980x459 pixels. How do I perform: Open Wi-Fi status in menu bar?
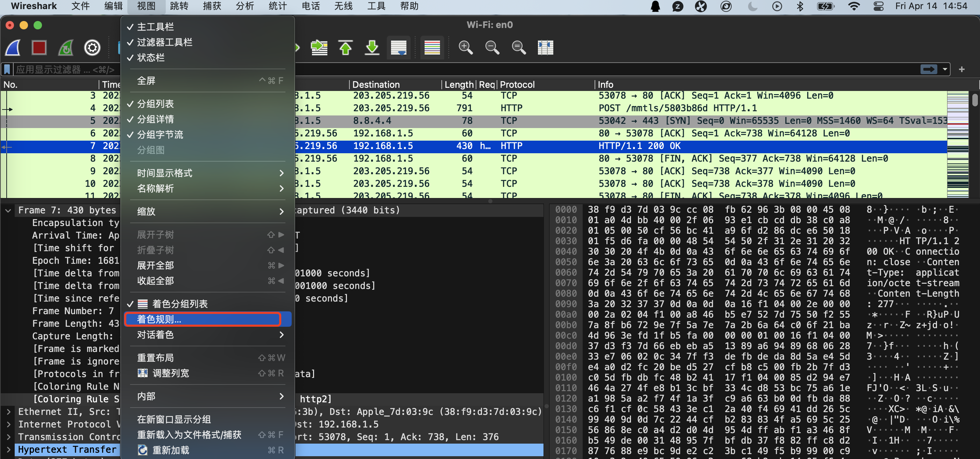tap(854, 6)
